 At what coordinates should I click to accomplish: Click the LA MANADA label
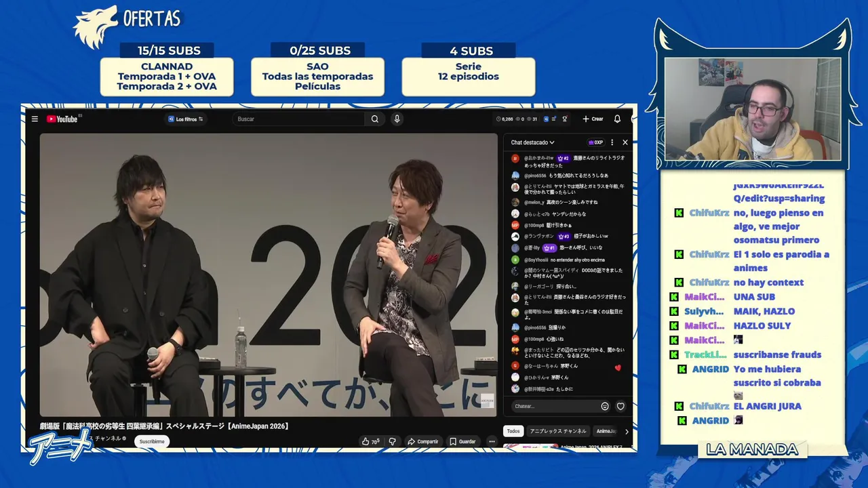[752, 449]
